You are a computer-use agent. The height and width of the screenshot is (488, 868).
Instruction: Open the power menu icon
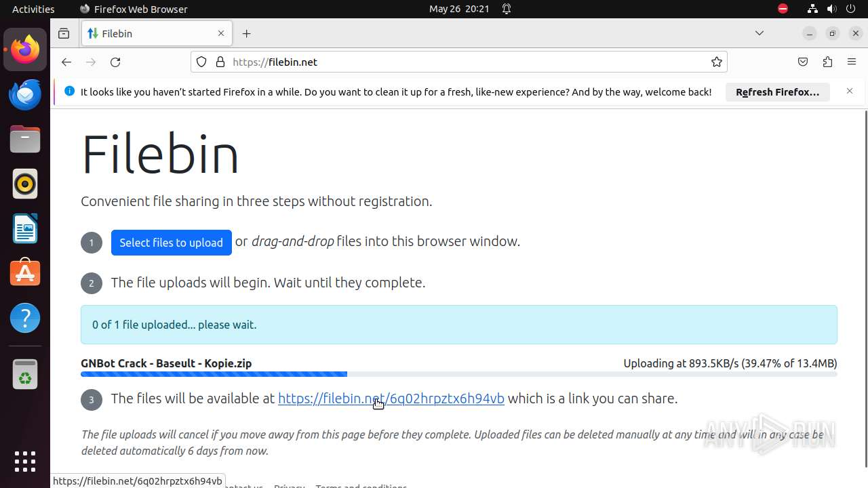coord(852,9)
